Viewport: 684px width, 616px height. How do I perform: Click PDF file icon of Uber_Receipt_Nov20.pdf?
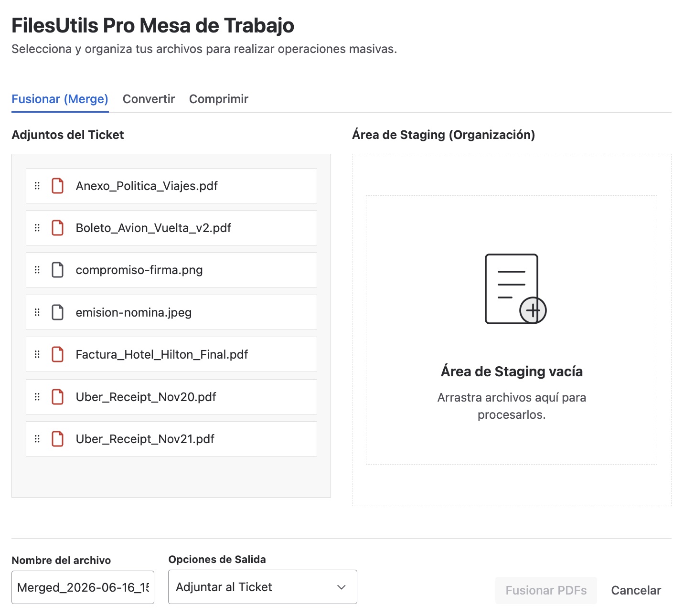coord(58,397)
